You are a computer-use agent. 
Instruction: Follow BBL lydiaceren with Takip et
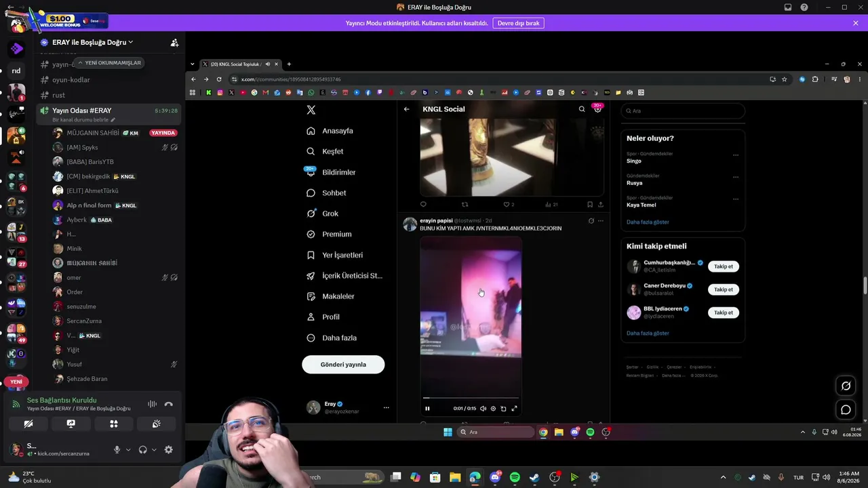pos(724,312)
